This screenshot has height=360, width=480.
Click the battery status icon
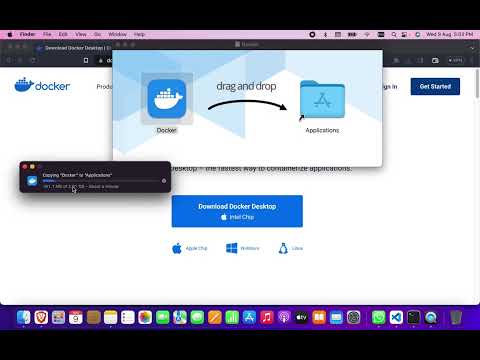[x=352, y=34]
